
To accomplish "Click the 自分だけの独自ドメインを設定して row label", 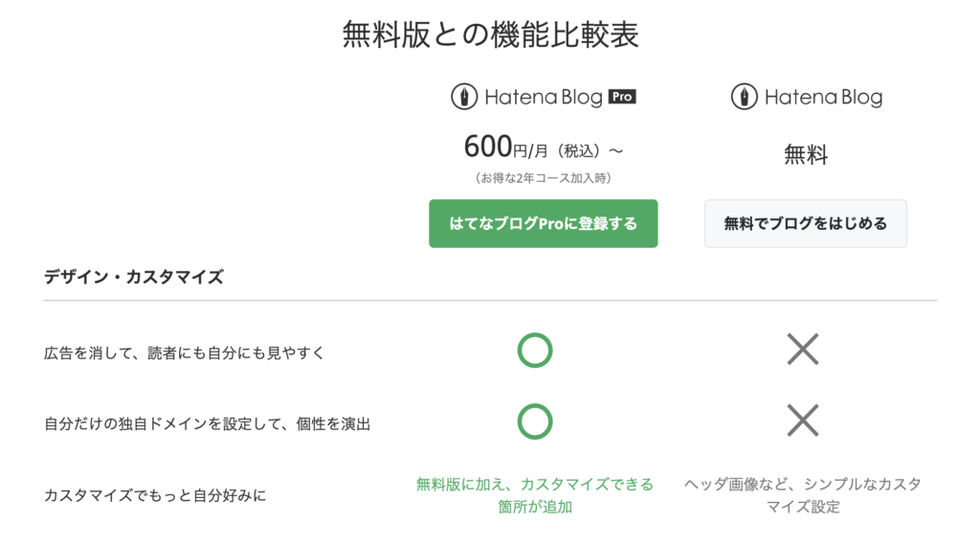I will (x=207, y=423).
